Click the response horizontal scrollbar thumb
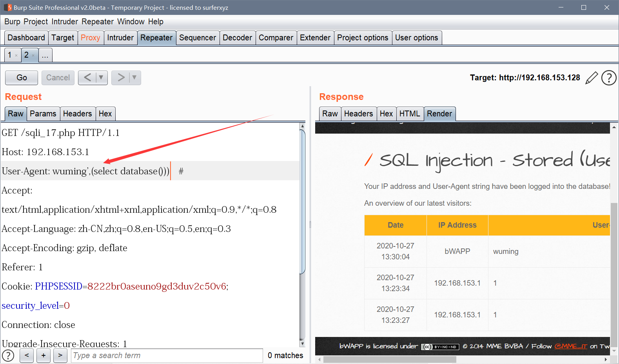This screenshot has height=364, width=619. 390,359
